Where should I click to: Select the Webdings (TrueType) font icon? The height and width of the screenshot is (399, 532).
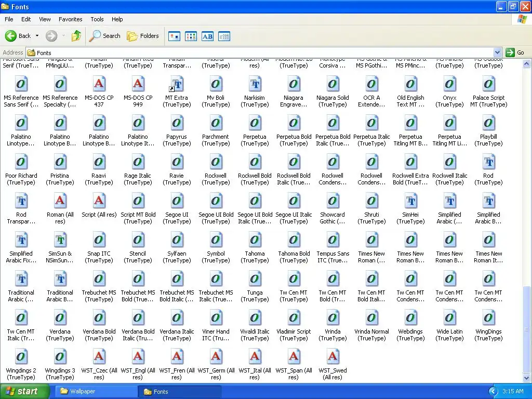(x=410, y=318)
